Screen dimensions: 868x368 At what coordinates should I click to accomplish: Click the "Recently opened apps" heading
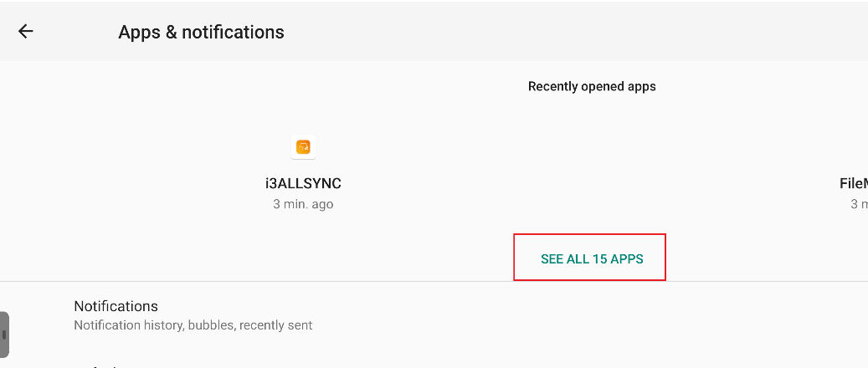point(592,86)
